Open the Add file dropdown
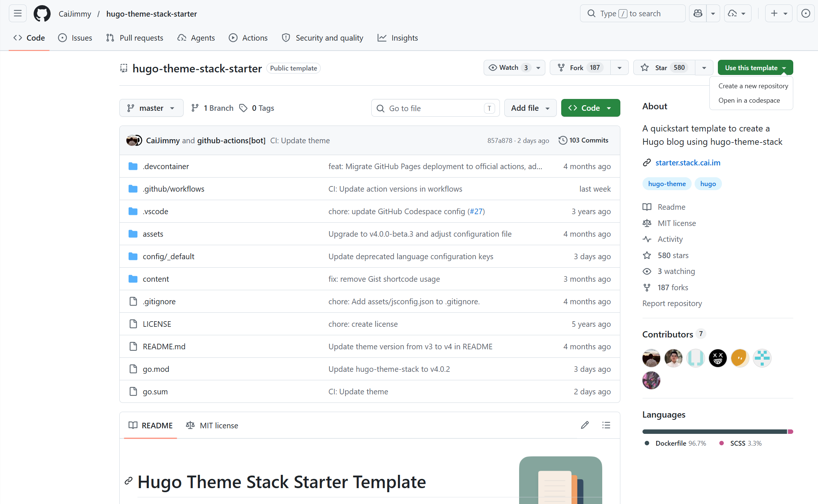This screenshot has height=504, width=818. [x=531, y=108]
